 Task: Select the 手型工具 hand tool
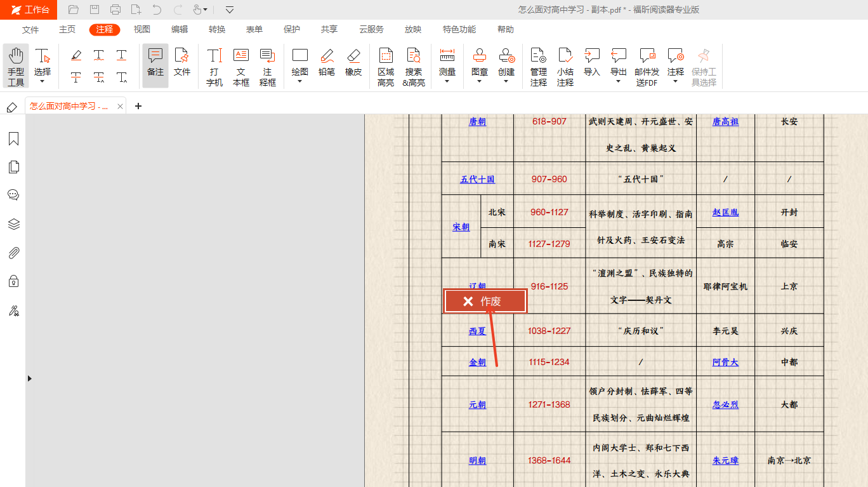click(16, 65)
